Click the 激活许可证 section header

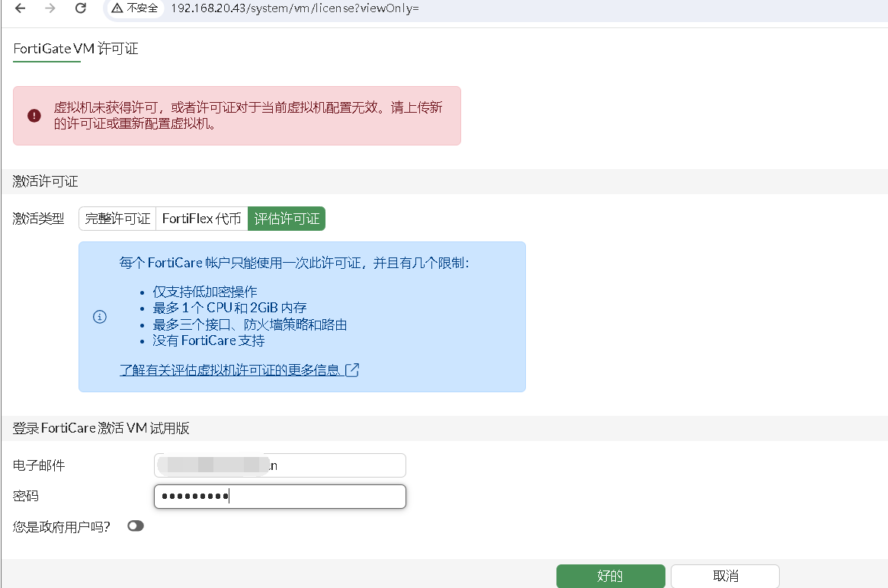(45, 182)
